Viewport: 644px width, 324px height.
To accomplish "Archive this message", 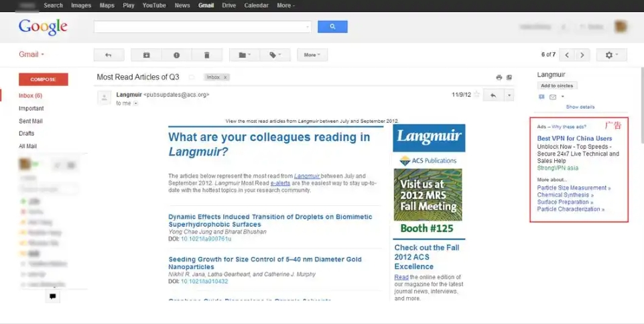I will (146, 55).
